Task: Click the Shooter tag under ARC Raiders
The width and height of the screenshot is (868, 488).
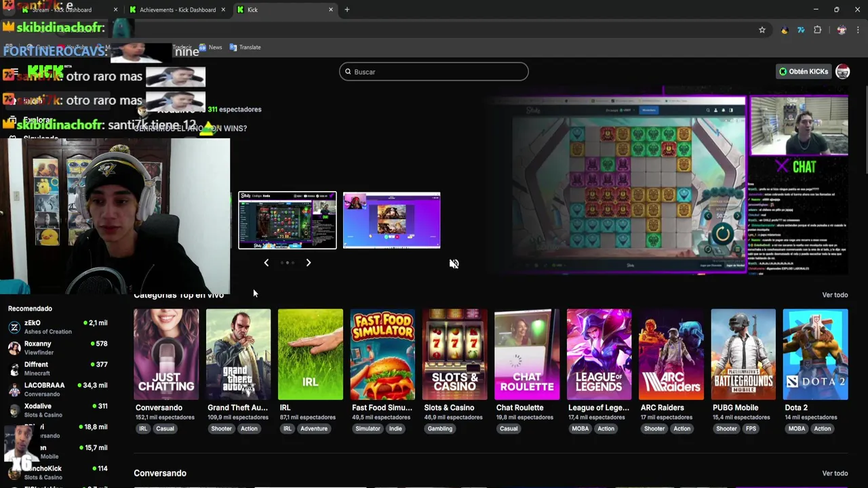Action: pos(654,428)
